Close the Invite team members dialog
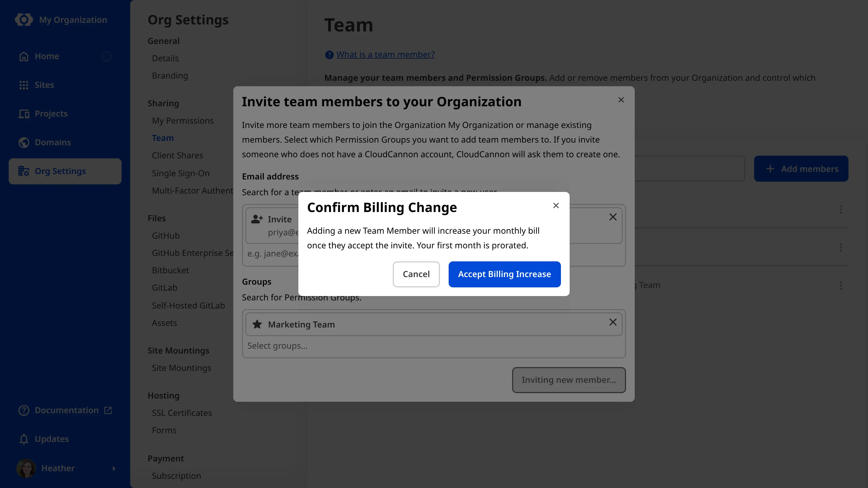This screenshot has height=488, width=868. point(621,100)
